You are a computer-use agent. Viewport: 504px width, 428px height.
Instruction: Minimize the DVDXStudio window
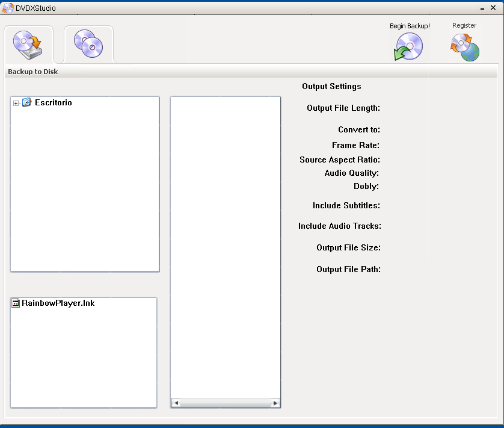[x=482, y=8]
